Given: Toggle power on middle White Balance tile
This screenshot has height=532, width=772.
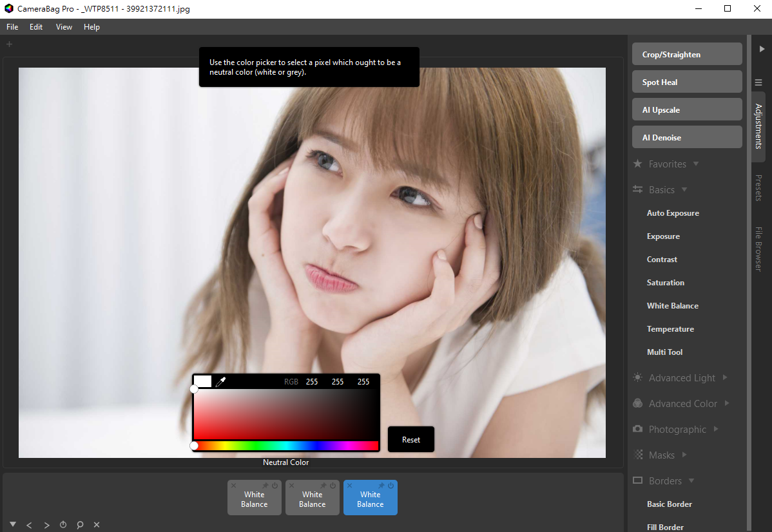Looking at the screenshot, I should tap(333, 486).
